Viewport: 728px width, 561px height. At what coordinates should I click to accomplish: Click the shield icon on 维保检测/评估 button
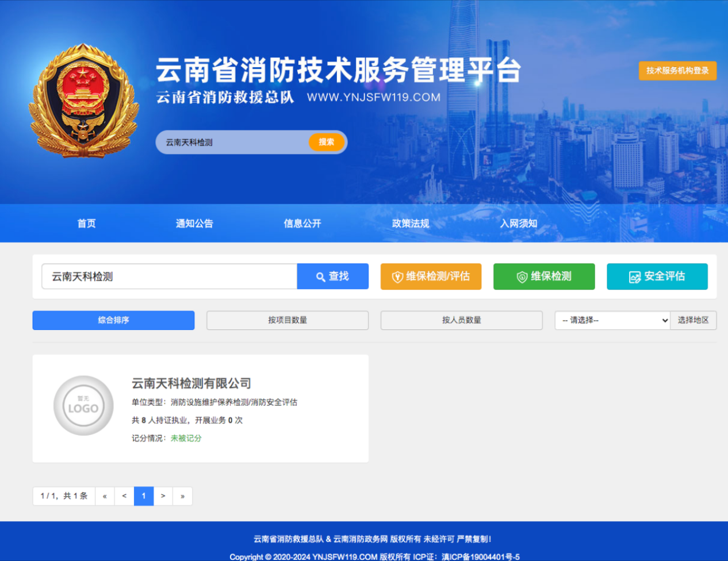point(397,277)
